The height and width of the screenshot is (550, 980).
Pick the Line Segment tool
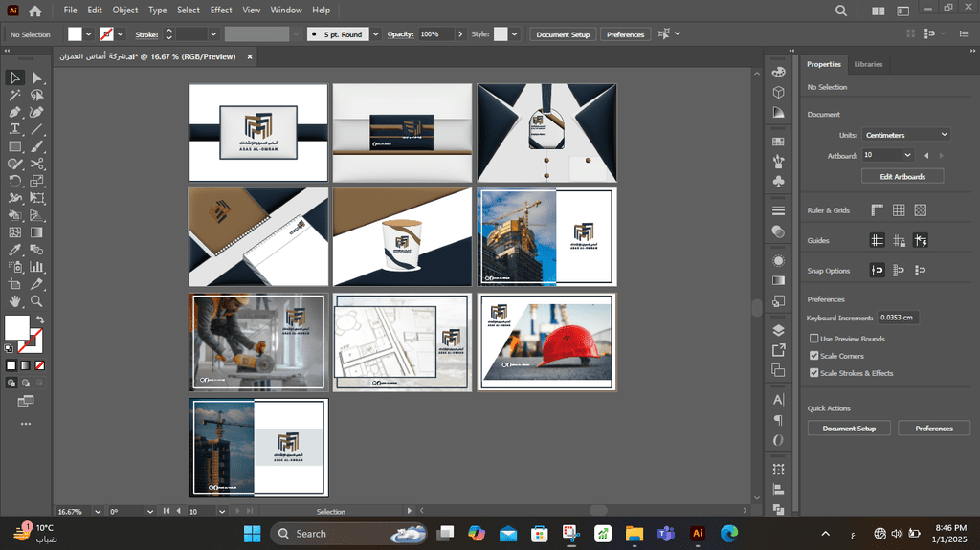37,129
